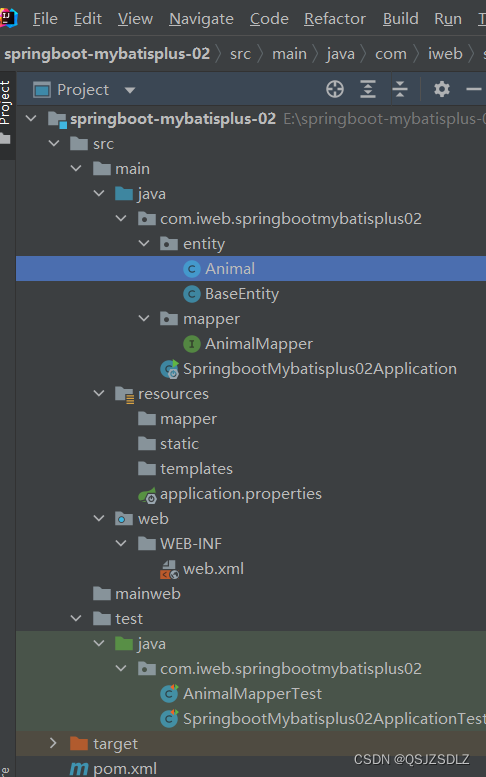Collapse the resources folder node
Screen dimensions: 486x777
pos(99,393)
